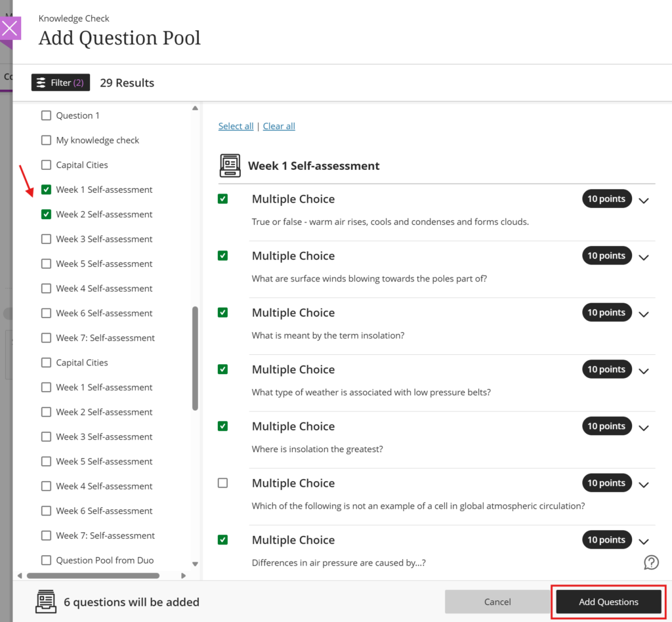Click the Select all link

pyautogui.click(x=236, y=126)
